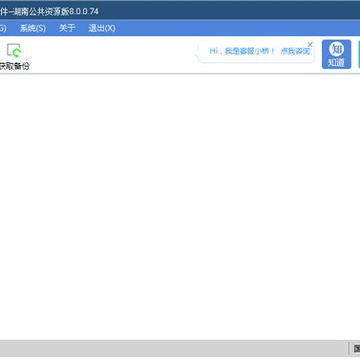The width and height of the screenshot is (360, 360).
Task: Click the 获取备份 toolbar icon
Action: [14, 57]
